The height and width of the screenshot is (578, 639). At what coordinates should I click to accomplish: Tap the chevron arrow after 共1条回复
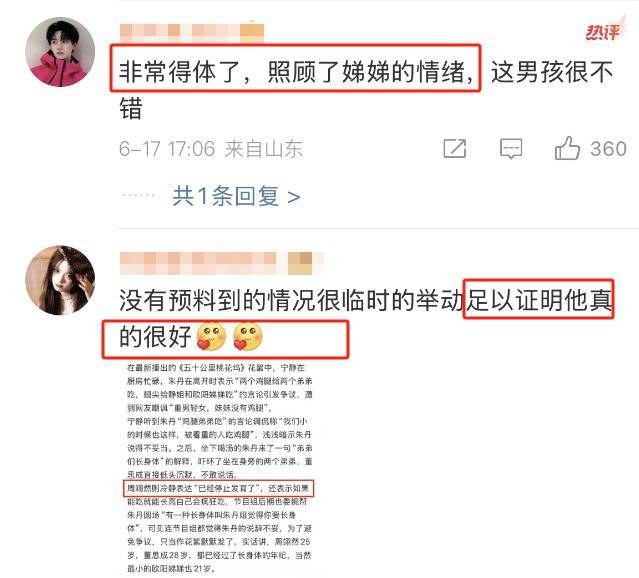[294, 198]
